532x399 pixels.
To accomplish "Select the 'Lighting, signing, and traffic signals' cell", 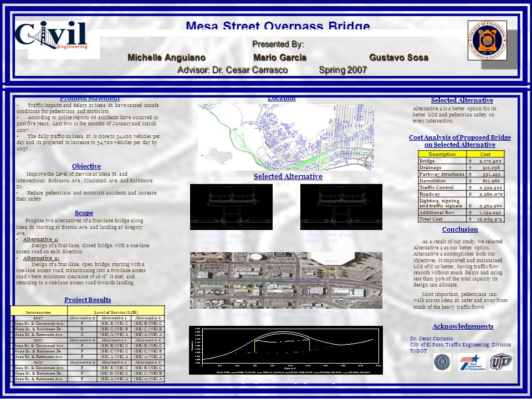I will point(442,203).
